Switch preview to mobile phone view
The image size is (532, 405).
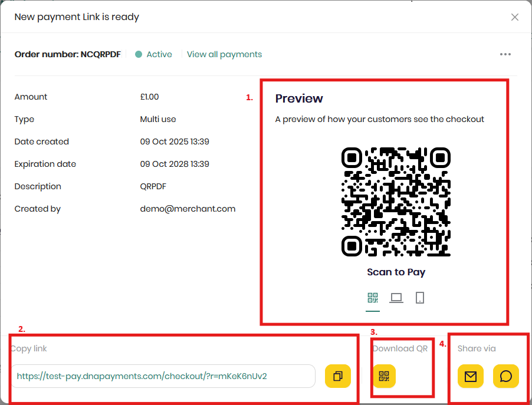click(420, 298)
